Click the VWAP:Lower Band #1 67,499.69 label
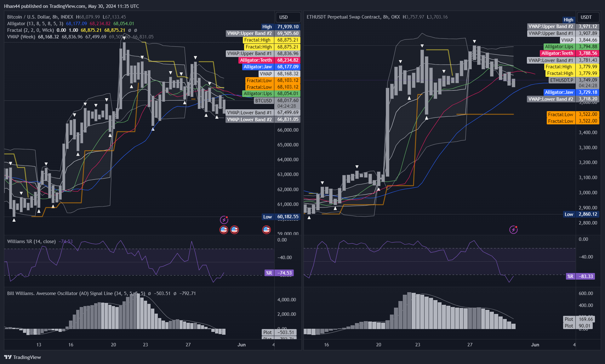This screenshot has height=364, width=605. (x=263, y=113)
